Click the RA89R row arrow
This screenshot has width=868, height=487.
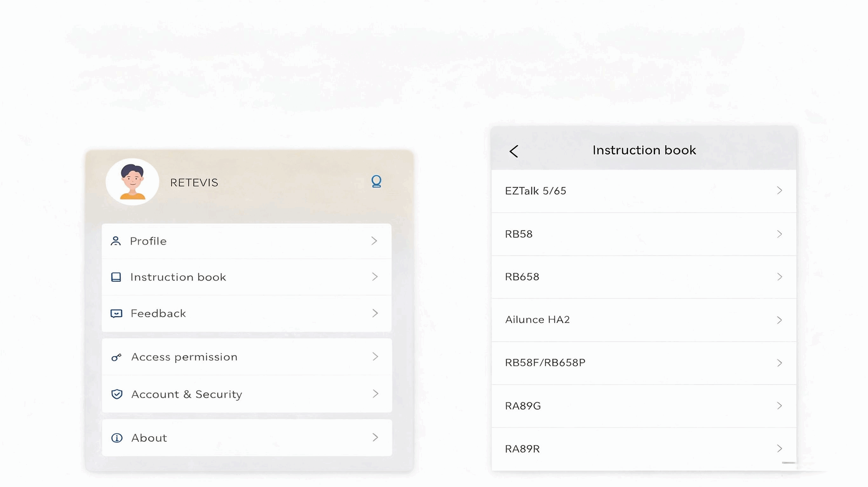779,449
